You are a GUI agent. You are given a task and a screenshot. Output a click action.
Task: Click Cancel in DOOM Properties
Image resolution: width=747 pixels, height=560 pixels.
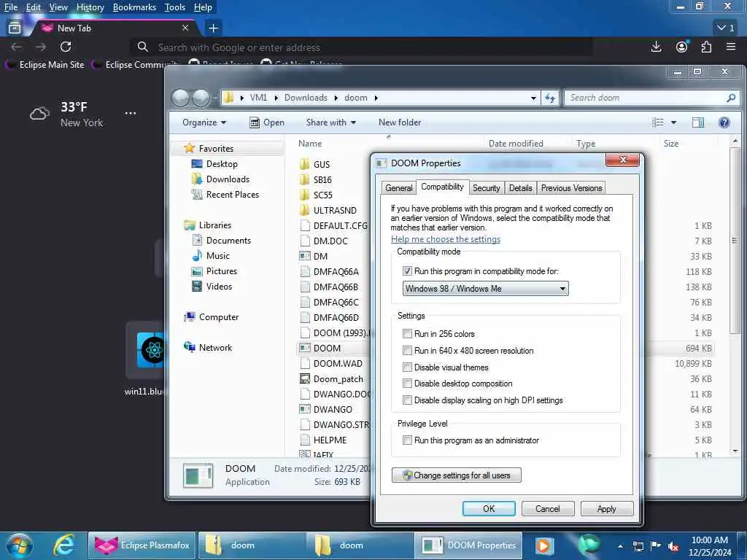(548, 508)
